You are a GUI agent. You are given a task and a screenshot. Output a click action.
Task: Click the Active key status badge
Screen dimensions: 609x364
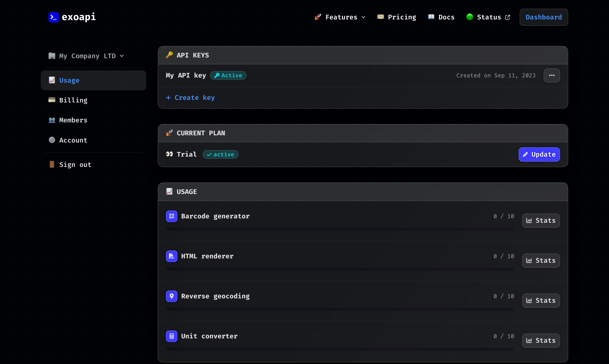pyautogui.click(x=228, y=75)
